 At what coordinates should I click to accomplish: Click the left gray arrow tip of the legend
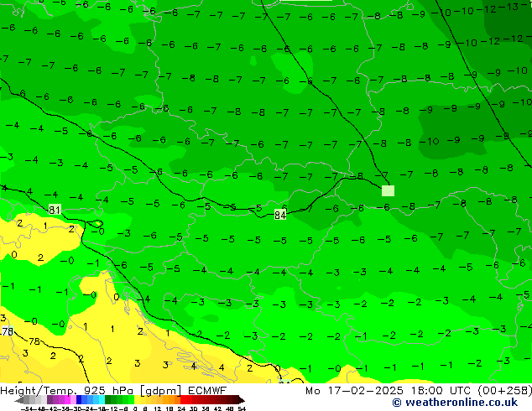coord(19,400)
